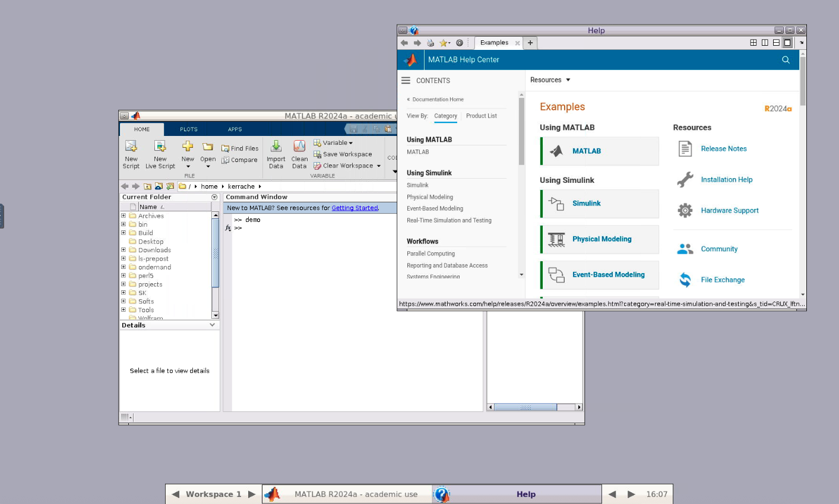Open the Simulink examples card
Image resolution: width=839 pixels, height=504 pixels.
click(600, 204)
